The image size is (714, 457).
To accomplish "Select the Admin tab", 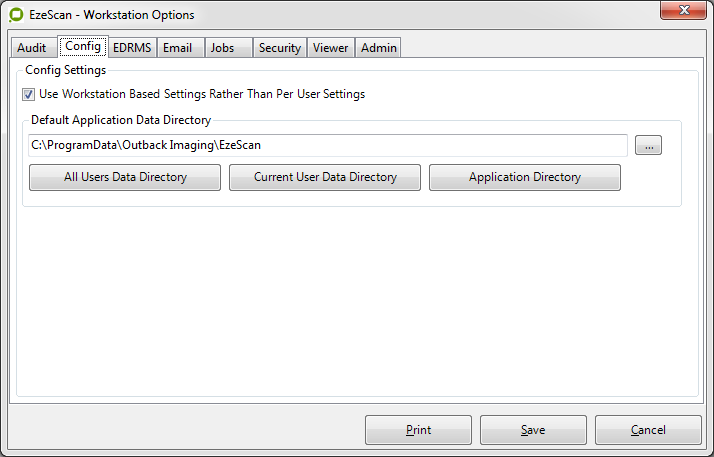I will (378, 48).
